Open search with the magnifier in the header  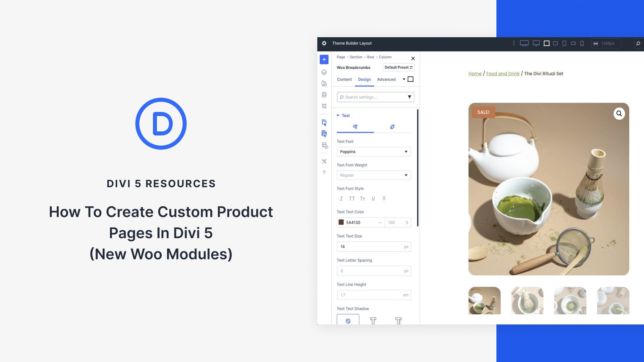point(638,43)
